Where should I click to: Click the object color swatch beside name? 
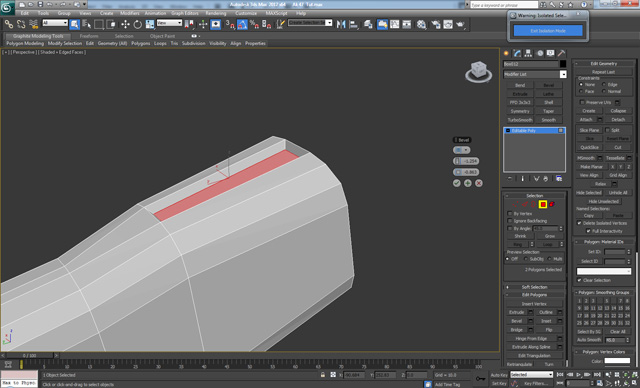tap(563, 64)
